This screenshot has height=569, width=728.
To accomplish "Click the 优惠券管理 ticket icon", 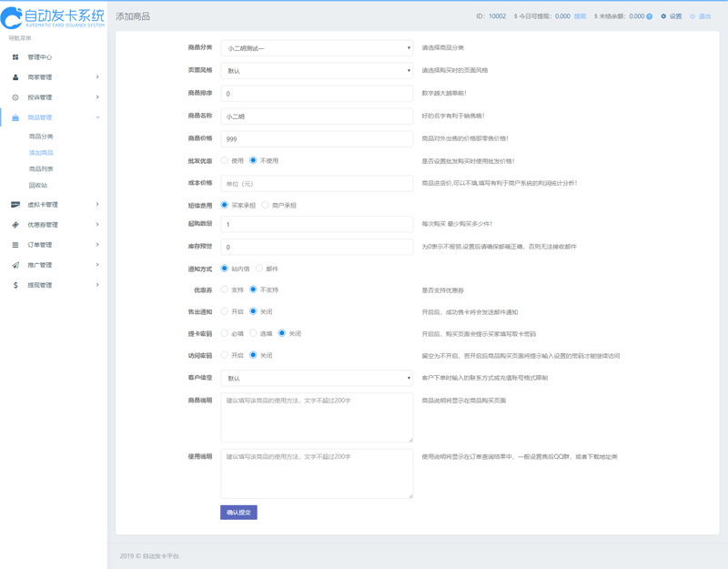I will click(x=15, y=225).
